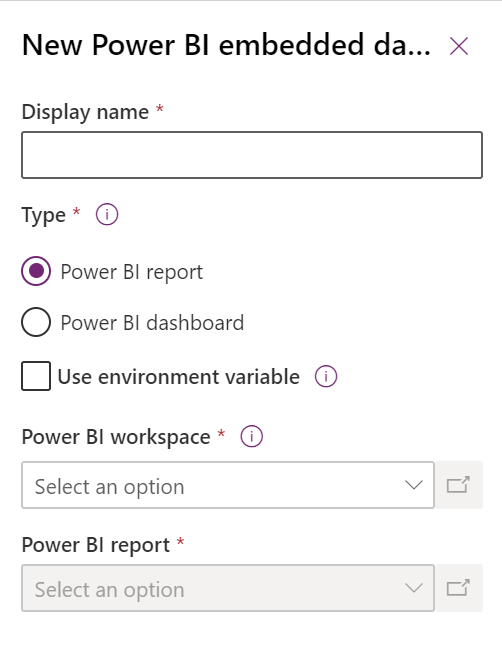The width and height of the screenshot is (502, 656).
Task: Enable Use environment variable checkbox
Action: [36, 376]
